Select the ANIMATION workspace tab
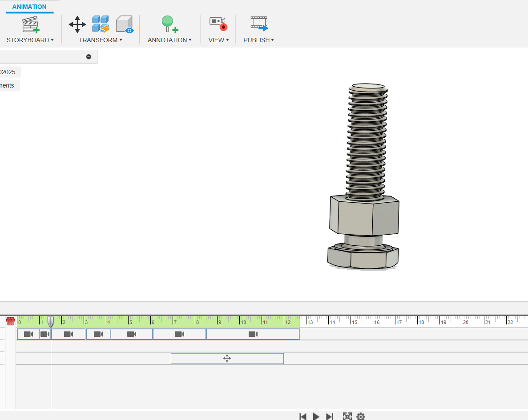The width and height of the screenshot is (528, 420). pyautogui.click(x=29, y=7)
